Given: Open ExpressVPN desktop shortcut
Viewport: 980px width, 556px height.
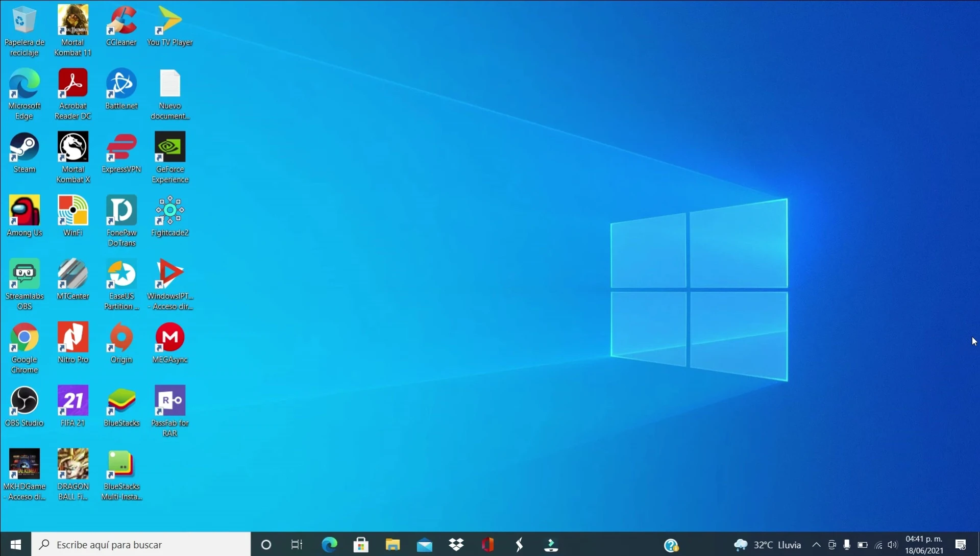Looking at the screenshot, I should click(121, 153).
